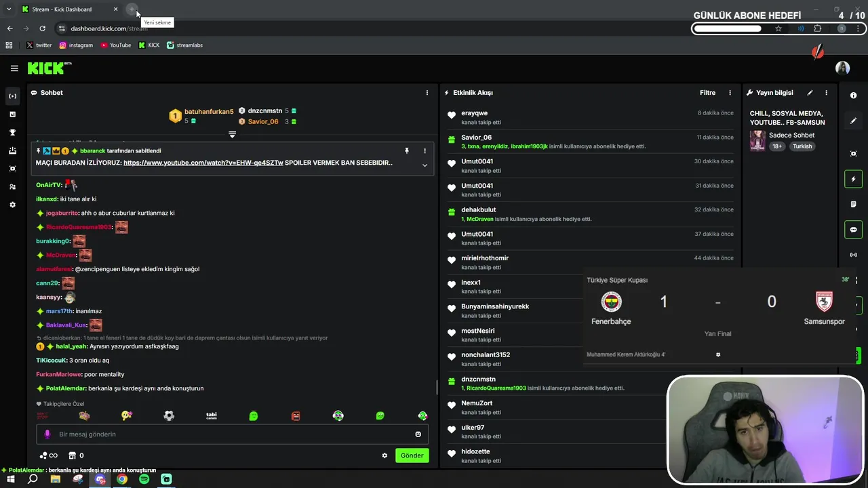Image resolution: width=868 pixels, height=488 pixels.
Task: Toggle the lightning bolt activity panel
Action: pos(853,180)
